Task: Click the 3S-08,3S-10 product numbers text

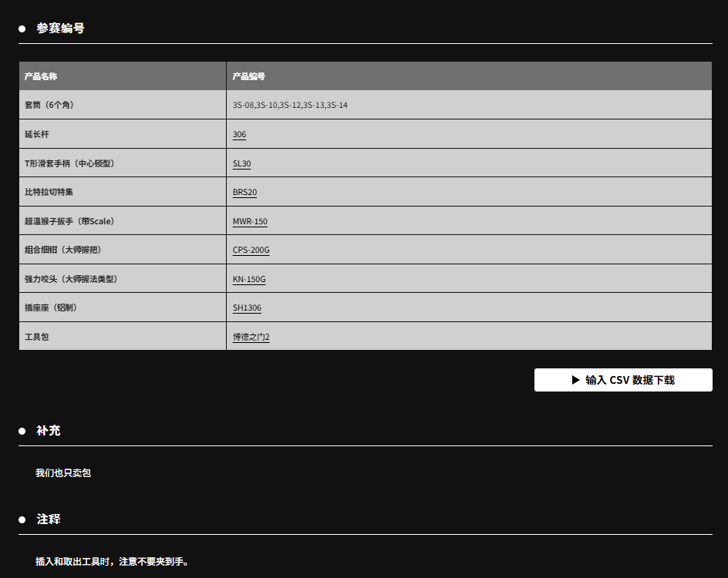Action: (290, 105)
